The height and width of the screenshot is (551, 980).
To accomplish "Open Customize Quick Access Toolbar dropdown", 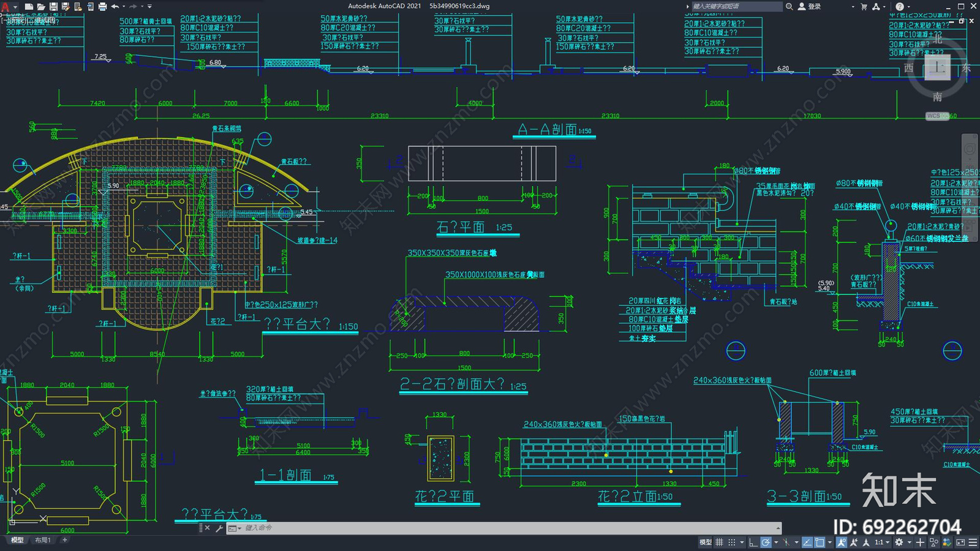I will pyautogui.click(x=149, y=7).
